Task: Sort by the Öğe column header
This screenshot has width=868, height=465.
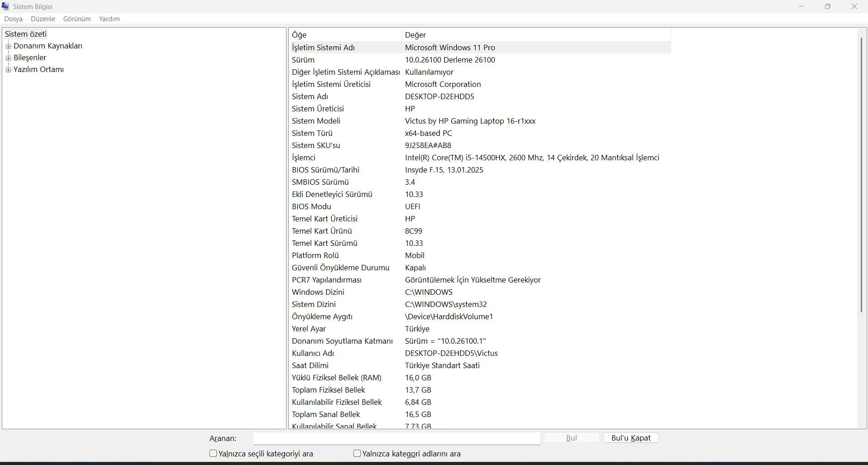Action: (345, 35)
